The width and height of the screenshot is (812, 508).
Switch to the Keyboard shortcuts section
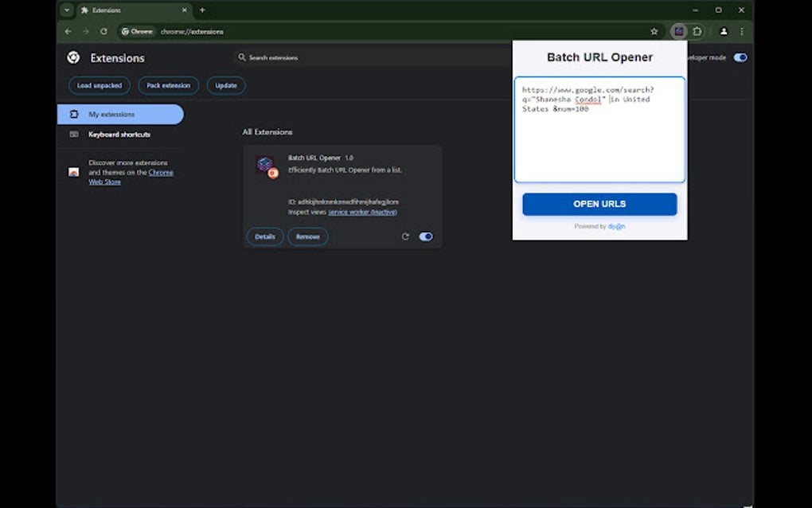[x=119, y=134]
